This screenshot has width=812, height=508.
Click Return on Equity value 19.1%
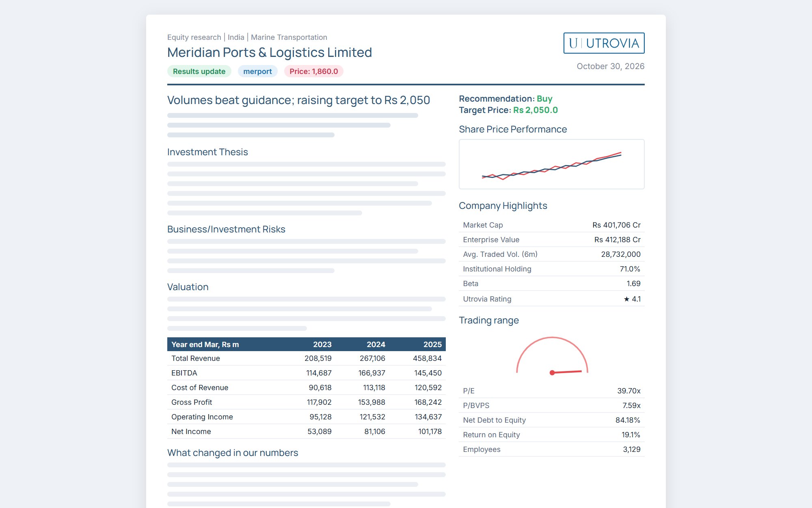coord(631,434)
